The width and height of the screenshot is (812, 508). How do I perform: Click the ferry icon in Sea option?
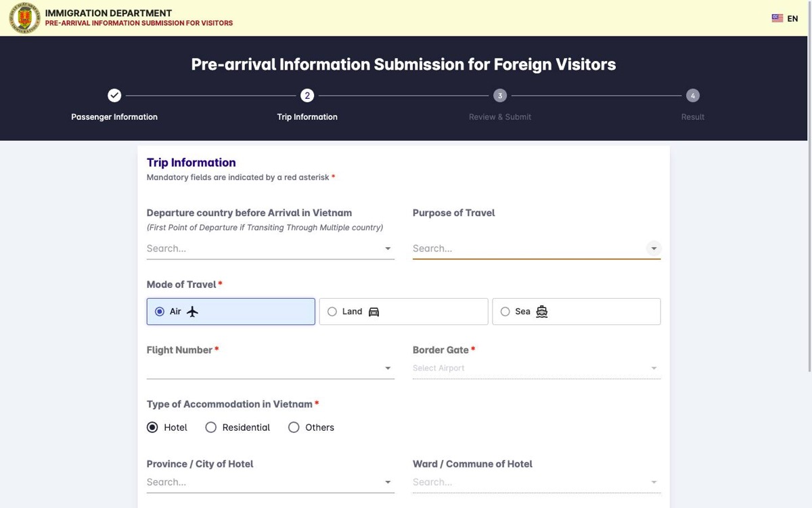(x=541, y=312)
